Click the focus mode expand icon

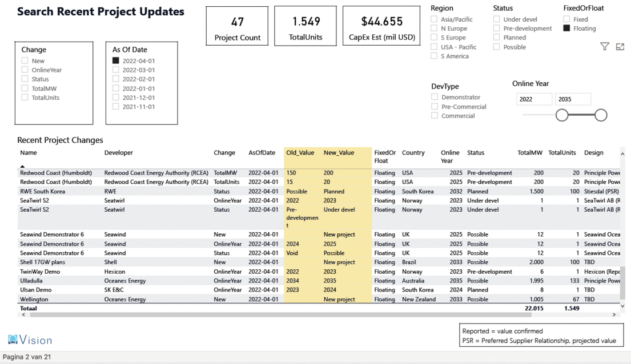(620, 47)
